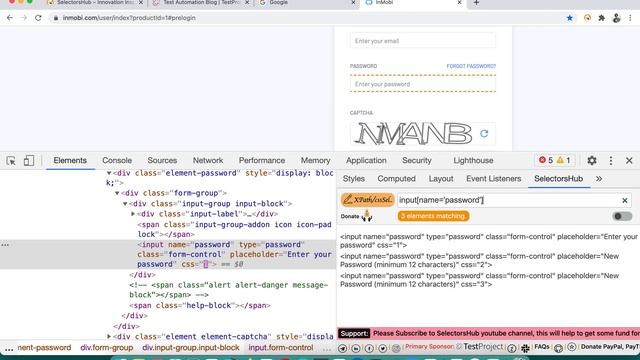Select div.form-group in the breadcrumb
640x360 pixels.
coord(107,348)
